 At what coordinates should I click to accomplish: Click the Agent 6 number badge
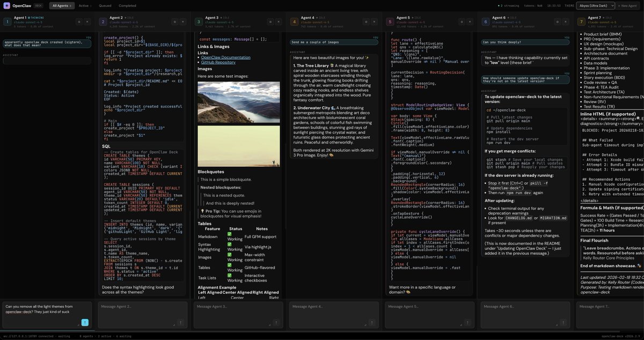pyautogui.click(x=486, y=22)
